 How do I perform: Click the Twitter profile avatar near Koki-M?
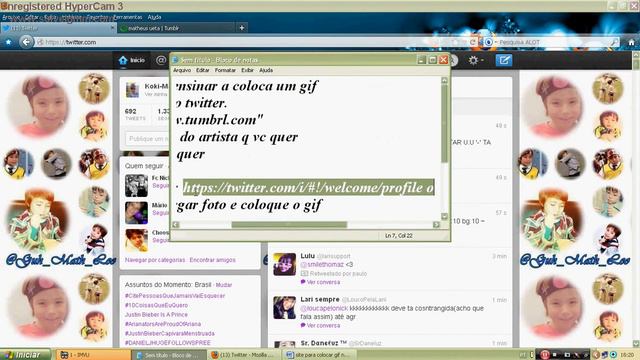[x=132, y=90]
